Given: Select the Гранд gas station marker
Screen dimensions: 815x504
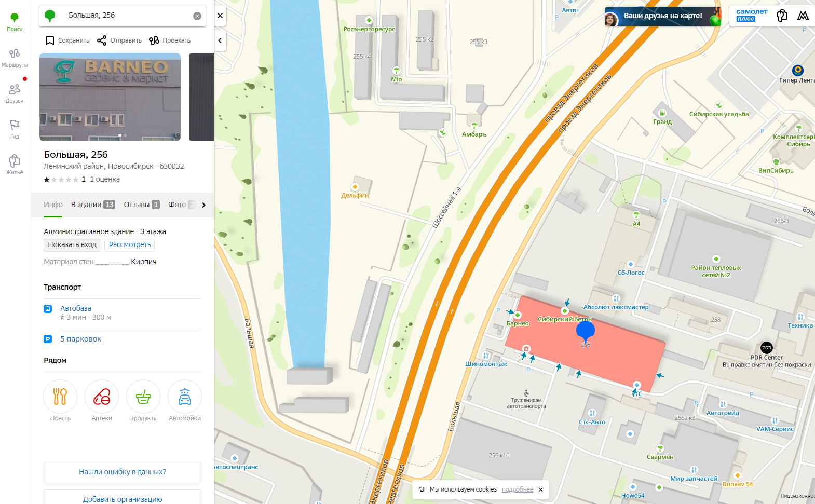Looking at the screenshot, I should click(x=662, y=113).
